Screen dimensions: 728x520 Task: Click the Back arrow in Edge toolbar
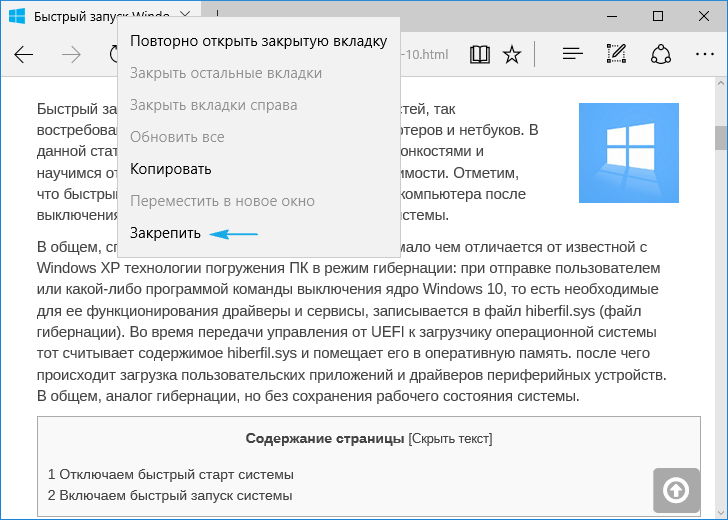[24, 54]
